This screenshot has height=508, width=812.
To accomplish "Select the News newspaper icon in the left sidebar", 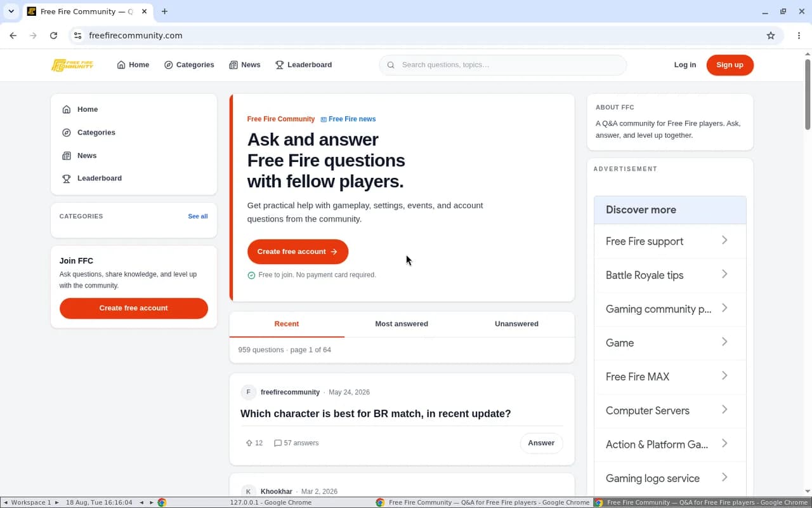I will pyautogui.click(x=67, y=156).
